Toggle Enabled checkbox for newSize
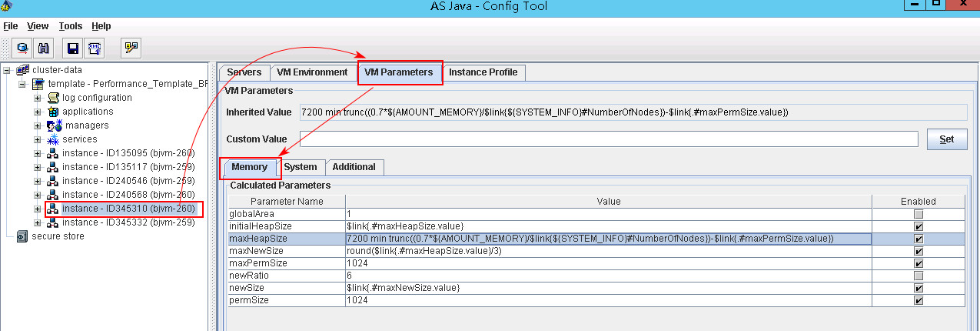This screenshot has height=331, width=980. [919, 288]
